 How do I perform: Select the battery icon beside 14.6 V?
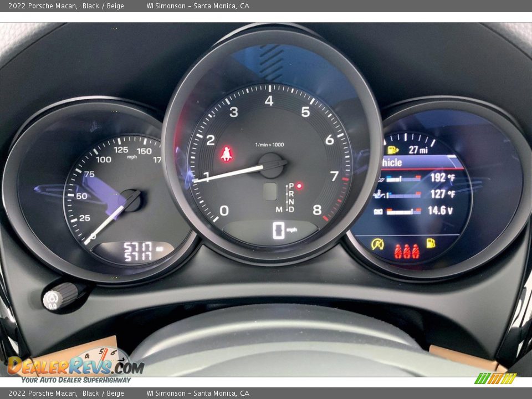click(x=378, y=212)
